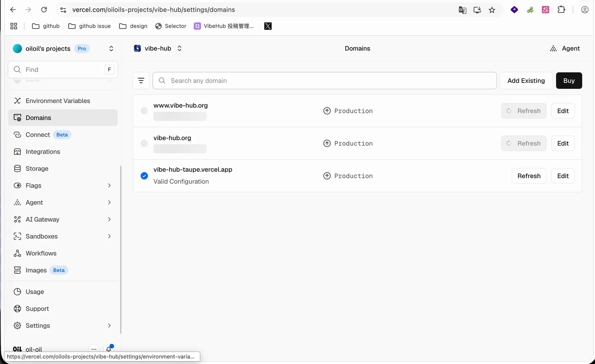Go back with browser back arrow

[13, 10]
